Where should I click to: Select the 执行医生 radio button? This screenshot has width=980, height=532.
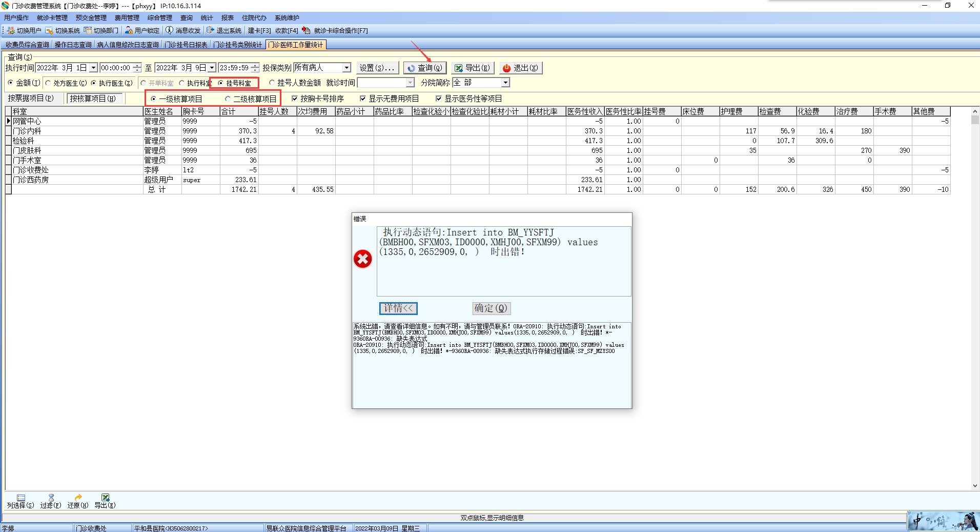coord(94,83)
